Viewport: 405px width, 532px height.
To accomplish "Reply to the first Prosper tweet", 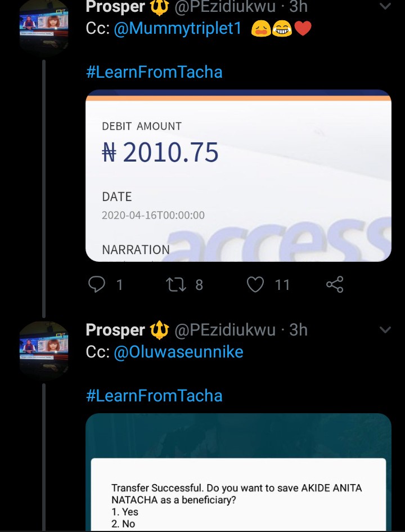I will (x=97, y=284).
